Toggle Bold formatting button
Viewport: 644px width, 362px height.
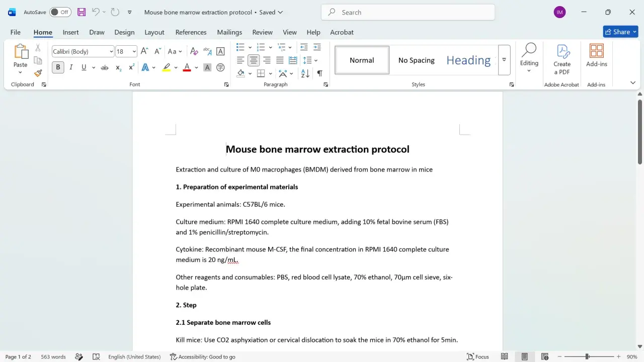click(58, 67)
